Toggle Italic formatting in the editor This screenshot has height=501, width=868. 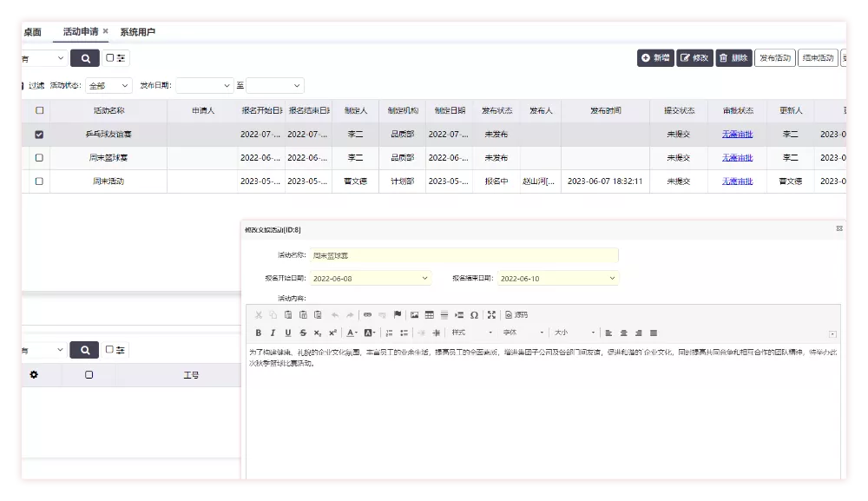tap(273, 333)
